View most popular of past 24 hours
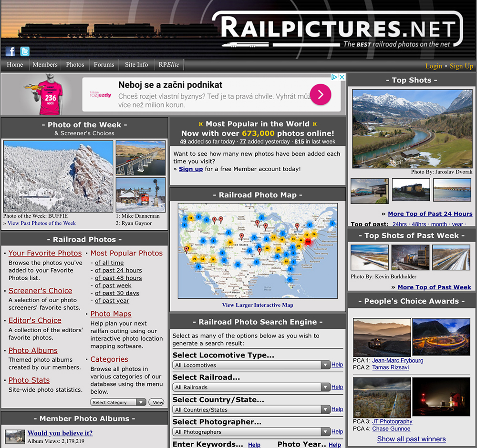The width and height of the screenshot is (477, 448). pyautogui.click(x=118, y=270)
